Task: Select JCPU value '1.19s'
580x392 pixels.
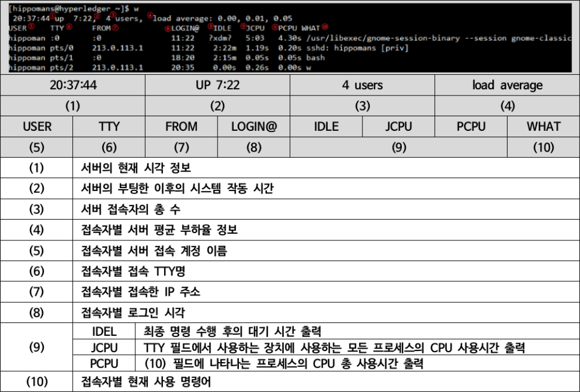Action: (257, 48)
